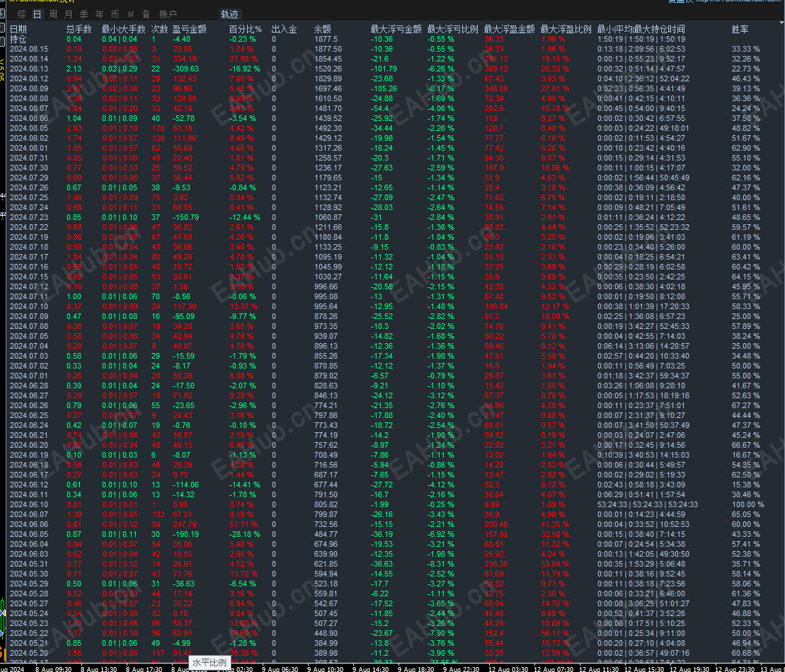This screenshot has width=785, height=672.
Task: Click the -150.79 loss on 2024.07.23
Action: 185,217
